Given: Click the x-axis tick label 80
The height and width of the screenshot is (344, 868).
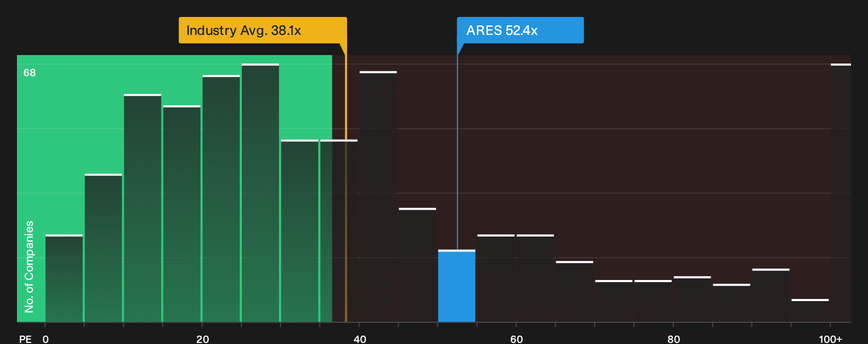Looking at the screenshot, I should [673, 339].
